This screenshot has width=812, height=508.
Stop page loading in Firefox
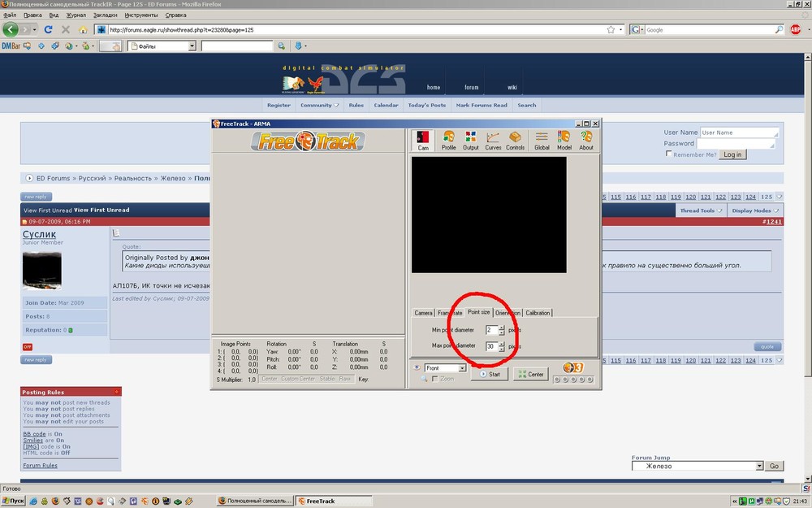point(66,29)
